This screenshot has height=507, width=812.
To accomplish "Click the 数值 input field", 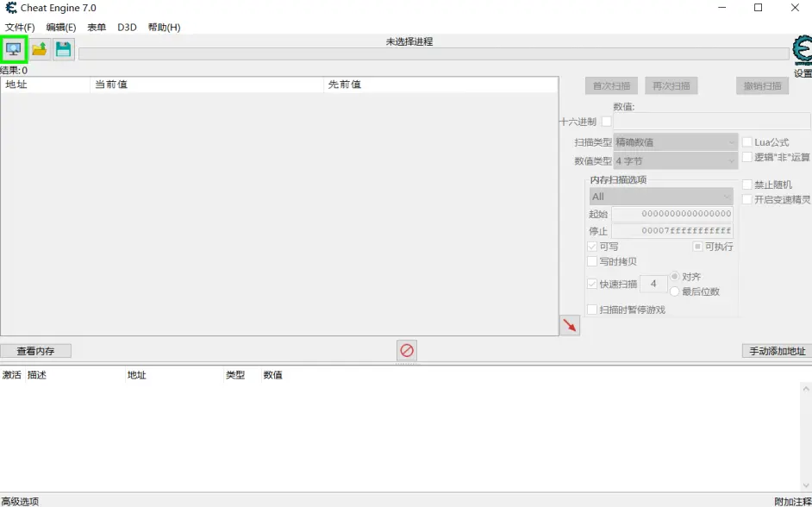I will pyautogui.click(x=711, y=122).
